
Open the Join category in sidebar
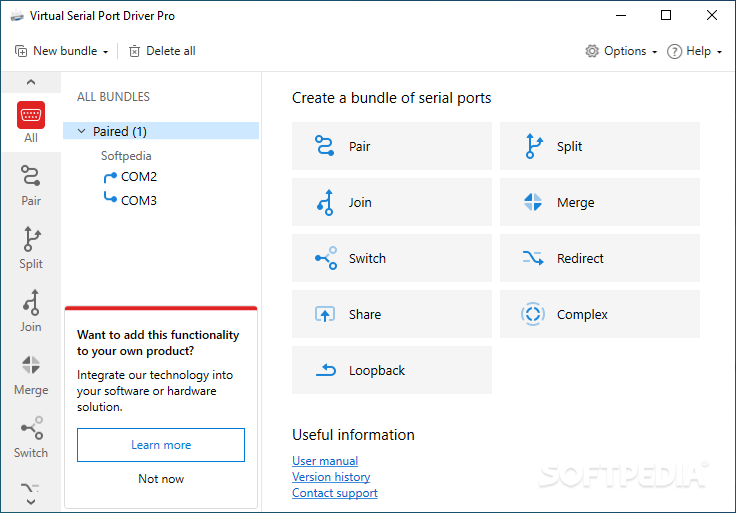pyautogui.click(x=31, y=311)
